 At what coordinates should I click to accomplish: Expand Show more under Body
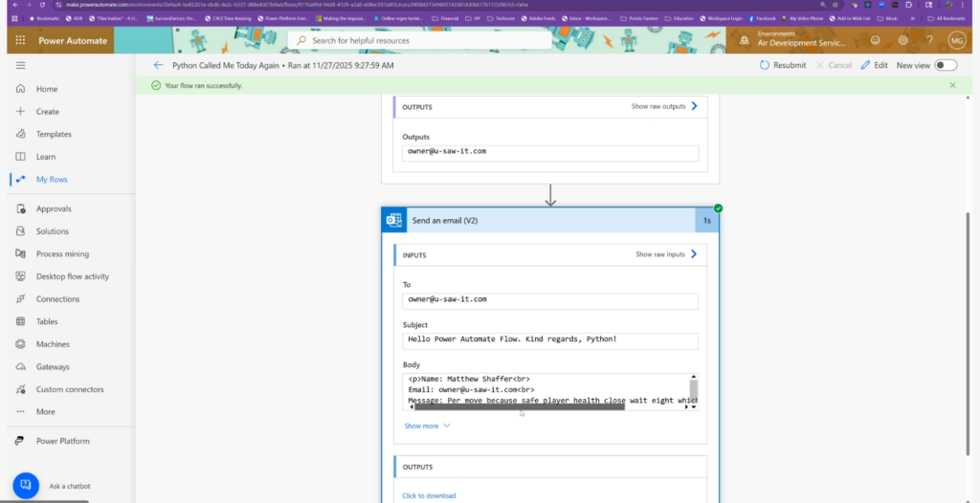point(427,426)
